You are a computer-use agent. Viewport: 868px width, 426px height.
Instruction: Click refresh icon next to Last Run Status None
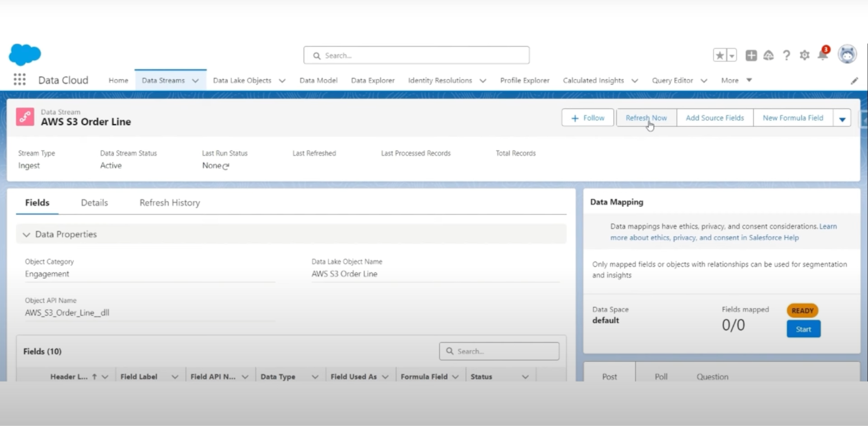(x=226, y=166)
